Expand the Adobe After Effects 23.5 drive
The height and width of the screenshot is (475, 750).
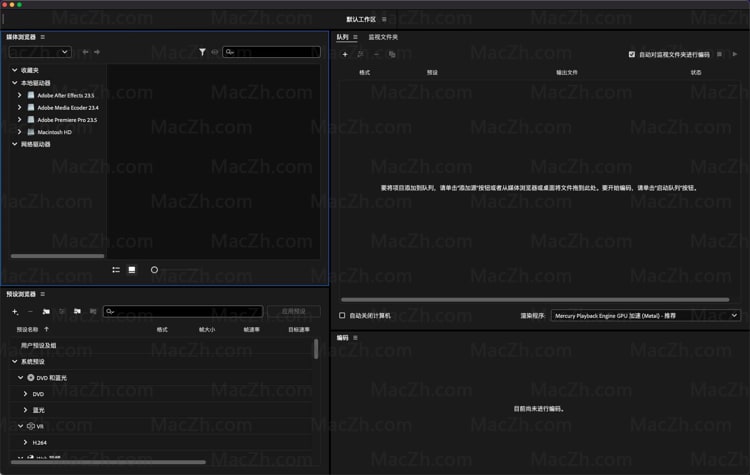20,95
